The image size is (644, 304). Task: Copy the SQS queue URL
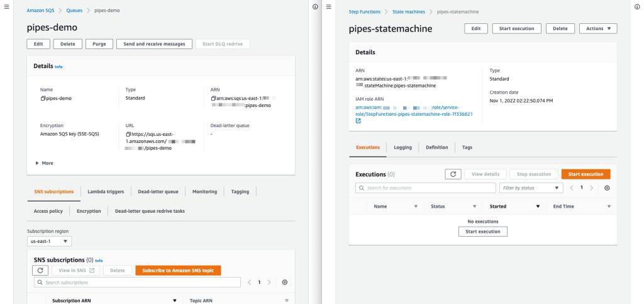[x=128, y=134]
